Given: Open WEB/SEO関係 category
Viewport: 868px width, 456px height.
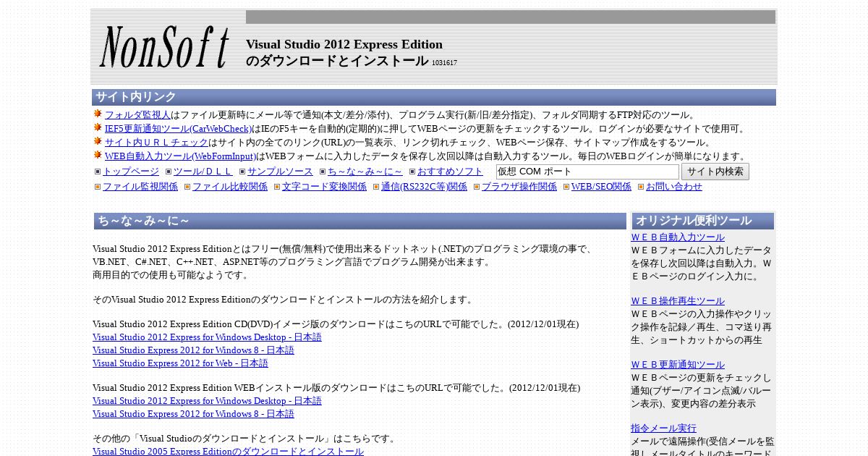Looking at the screenshot, I should (601, 187).
